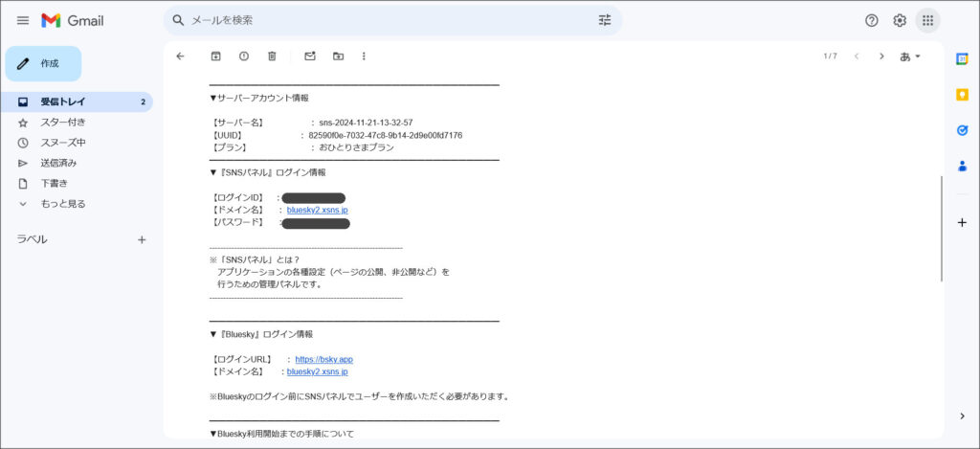
Task: Open the Google apps grid
Action: [927, 21]
